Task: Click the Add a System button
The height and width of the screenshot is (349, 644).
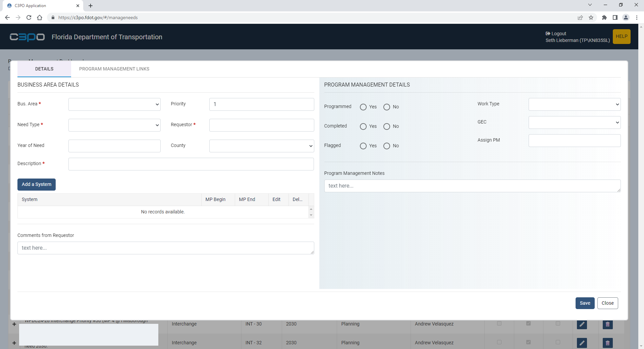Action: (37, 185)
